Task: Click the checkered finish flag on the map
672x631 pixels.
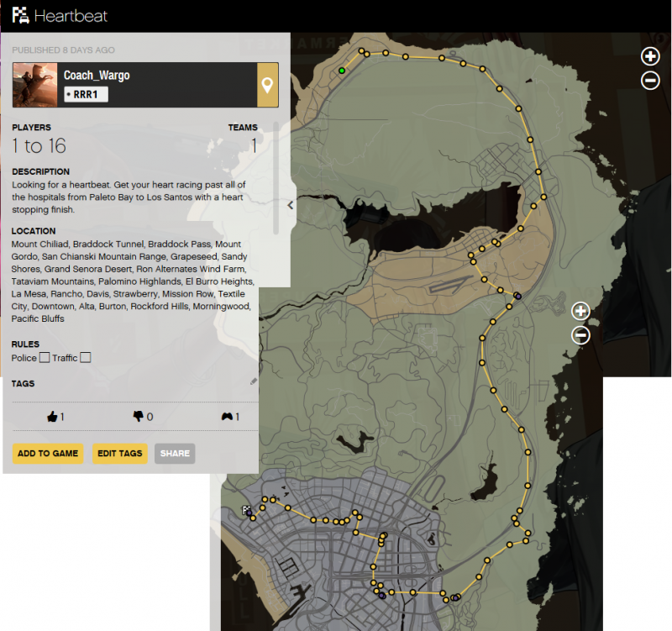Action: pyautogui.click(x=246, y=510)
